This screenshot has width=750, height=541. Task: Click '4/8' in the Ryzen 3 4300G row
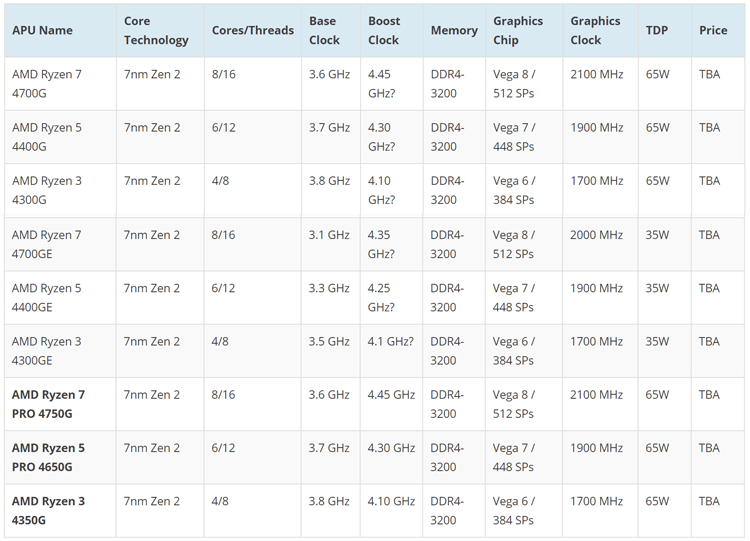click(x=221, y=181)
